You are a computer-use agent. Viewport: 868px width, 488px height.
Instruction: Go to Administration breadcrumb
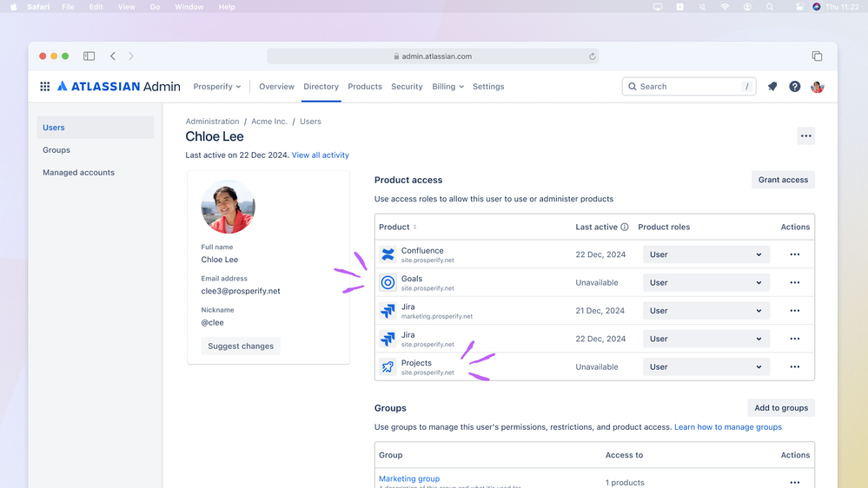tap(213, 122)
